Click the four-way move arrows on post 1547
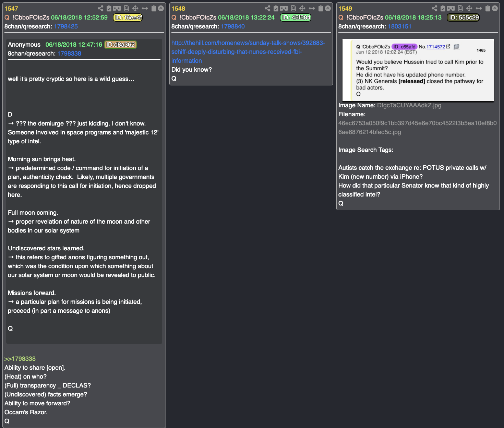This screenshot has width=504, height=428. pos(135,8)
